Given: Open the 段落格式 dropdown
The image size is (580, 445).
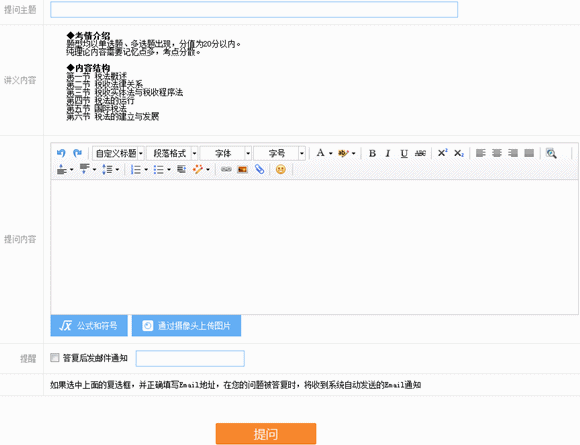Looking at the screenshot, I should (x=172, y=153).
